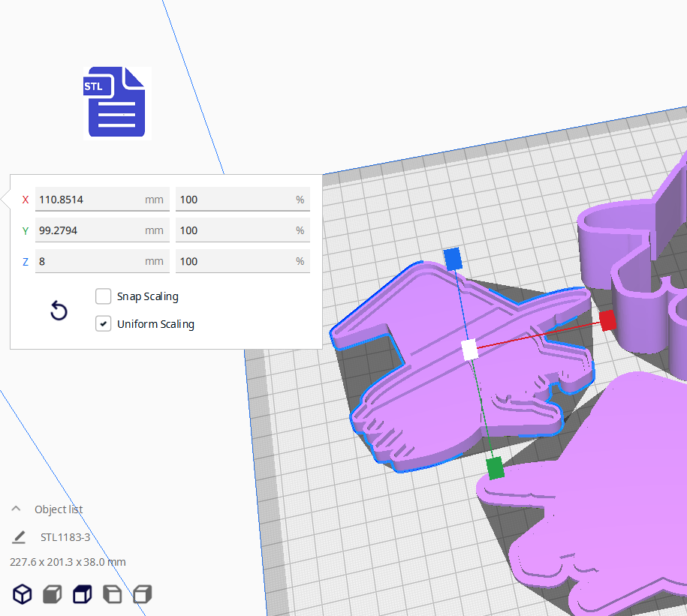This screenshot has height=616, width=687.
Task: Click the Y size field showing 99.2794
Action: click(x=89, y=230)
